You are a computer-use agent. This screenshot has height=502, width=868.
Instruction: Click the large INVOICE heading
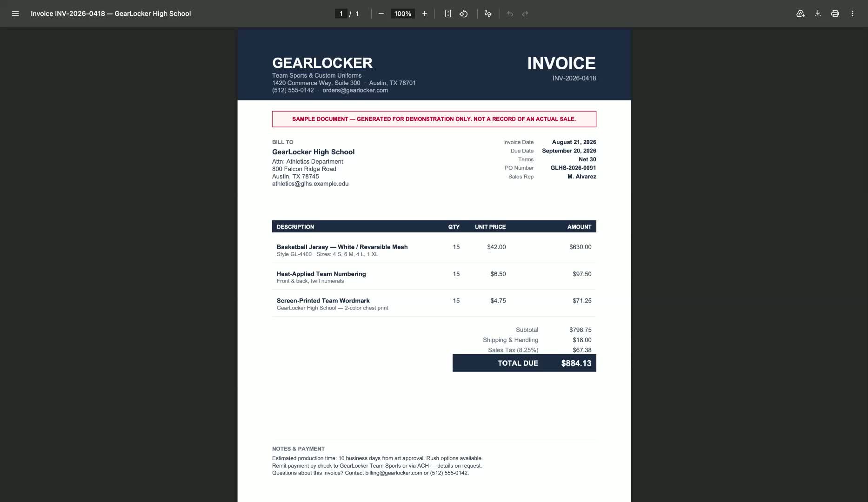pos(561,63)
